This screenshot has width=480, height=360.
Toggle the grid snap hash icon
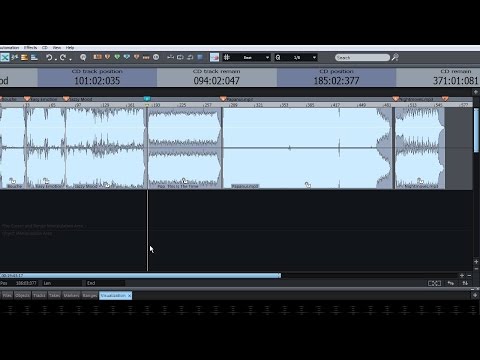pyautogui.click(x=227, y=57)
